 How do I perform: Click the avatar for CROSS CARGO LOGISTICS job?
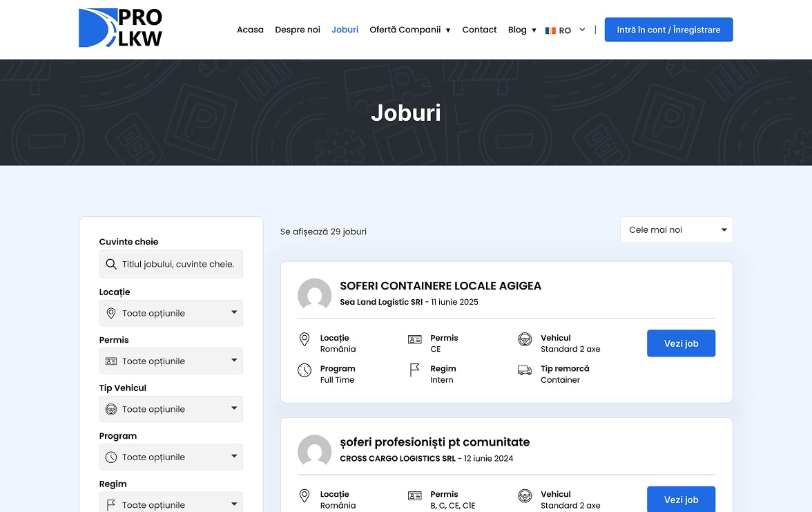click(x=314, y=451)
